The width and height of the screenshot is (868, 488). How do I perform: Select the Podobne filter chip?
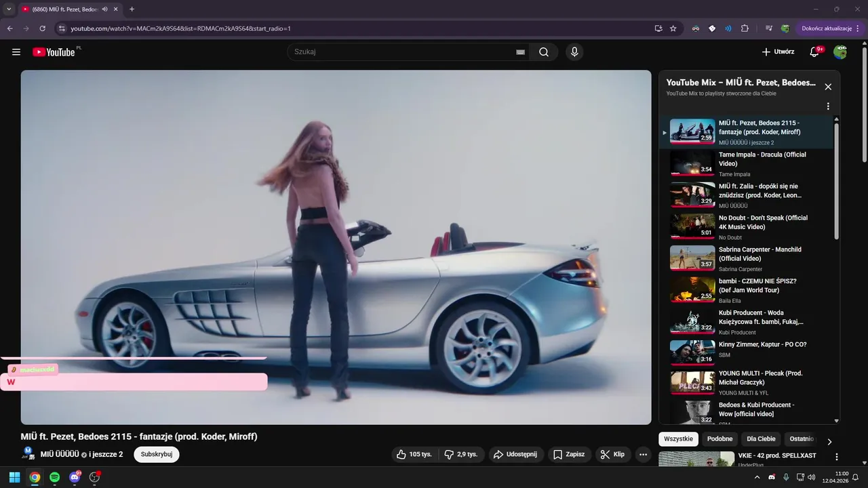(x=719, y=439)
